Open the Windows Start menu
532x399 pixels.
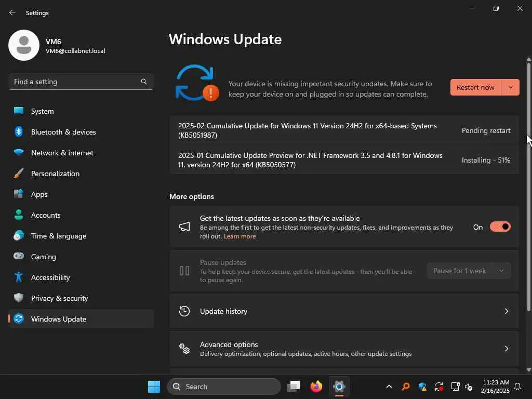point(154,387)
